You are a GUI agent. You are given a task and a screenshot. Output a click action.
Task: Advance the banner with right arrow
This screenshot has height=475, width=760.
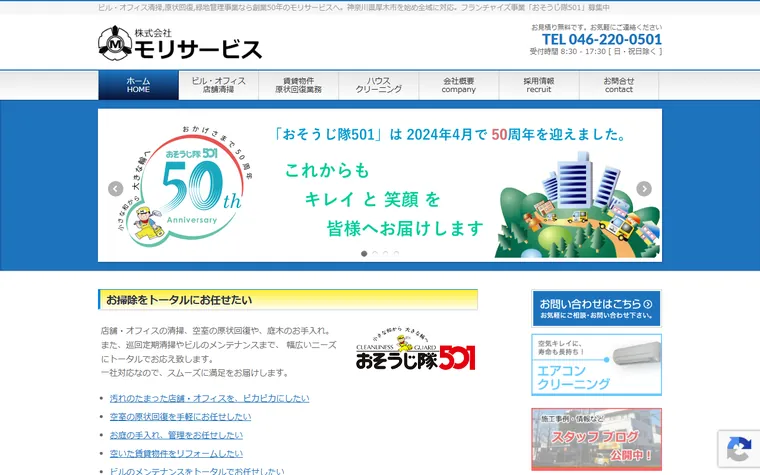[x=644, y=189]
